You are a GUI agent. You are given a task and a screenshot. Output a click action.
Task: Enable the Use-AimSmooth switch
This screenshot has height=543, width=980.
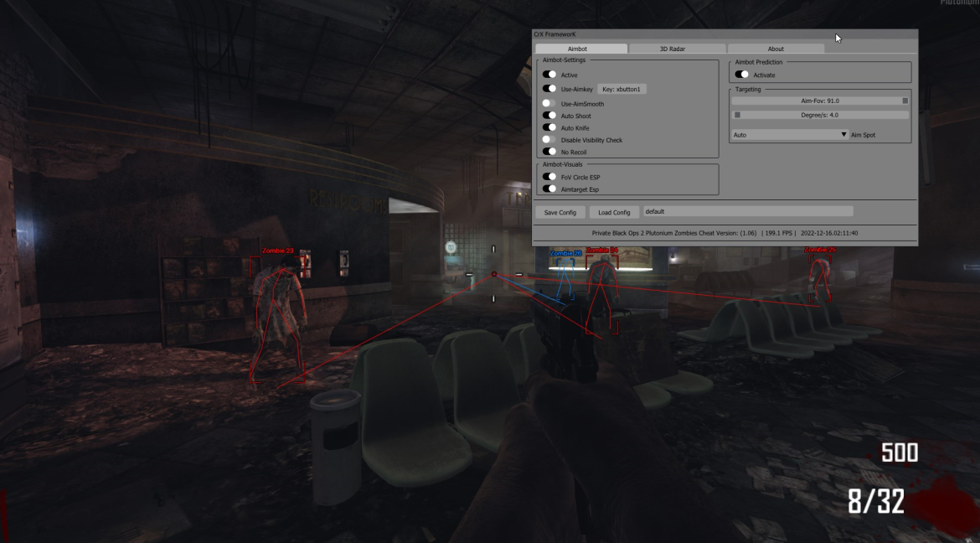coord(549,103)
